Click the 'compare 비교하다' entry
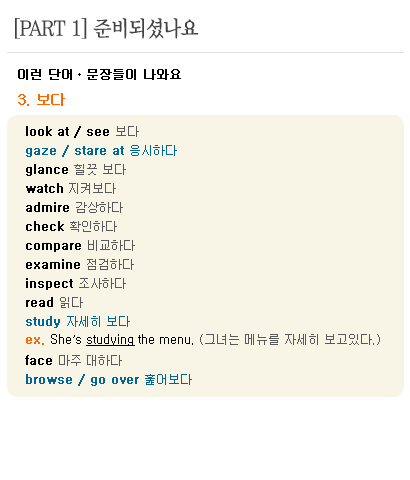The height and width of the screenshot is (480, 410). 80,246
